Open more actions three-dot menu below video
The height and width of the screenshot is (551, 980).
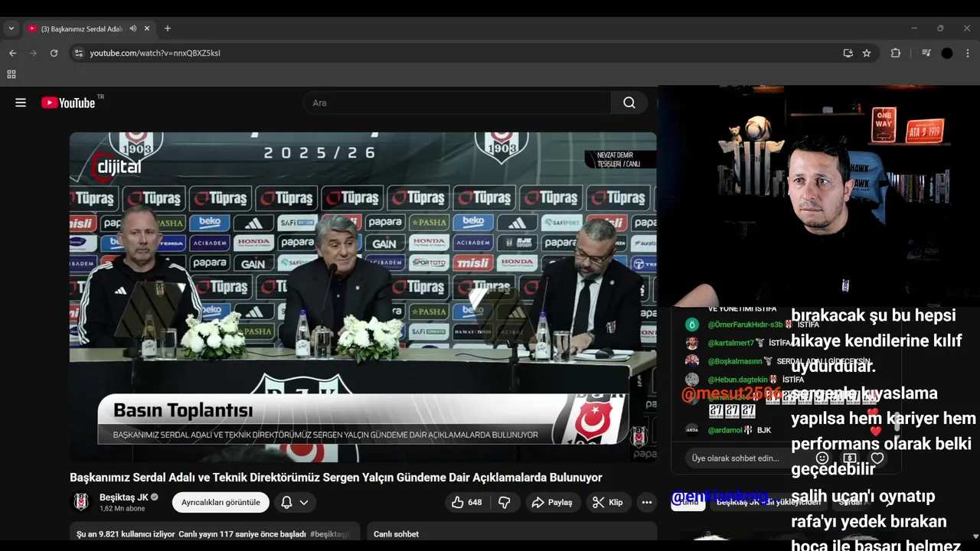(x=647, y=502)
